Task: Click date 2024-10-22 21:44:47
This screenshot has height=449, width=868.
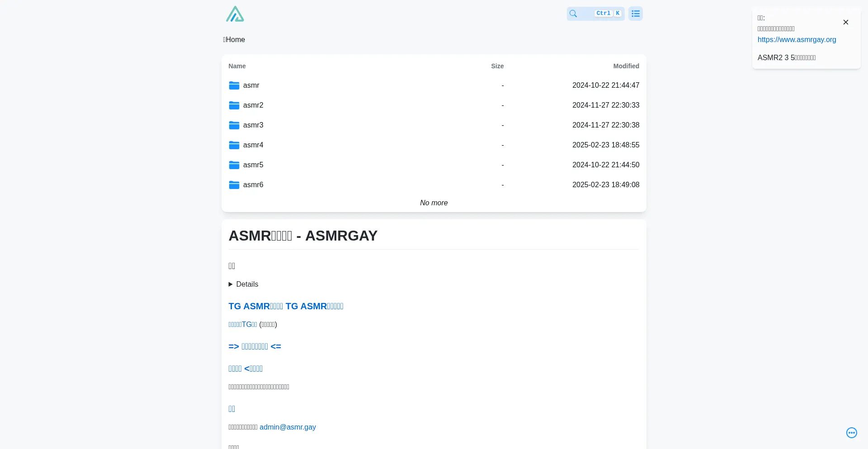Action: [x=606, y=85]
